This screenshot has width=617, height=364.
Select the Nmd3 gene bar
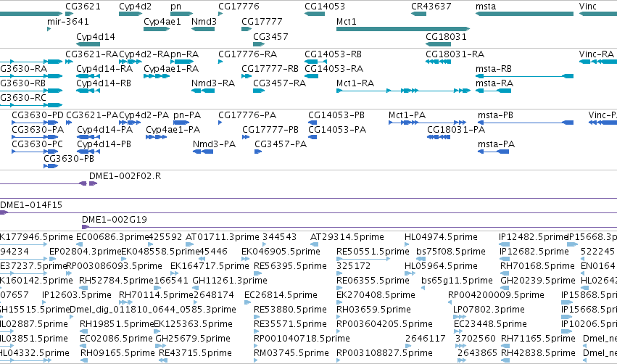(203, 29)
